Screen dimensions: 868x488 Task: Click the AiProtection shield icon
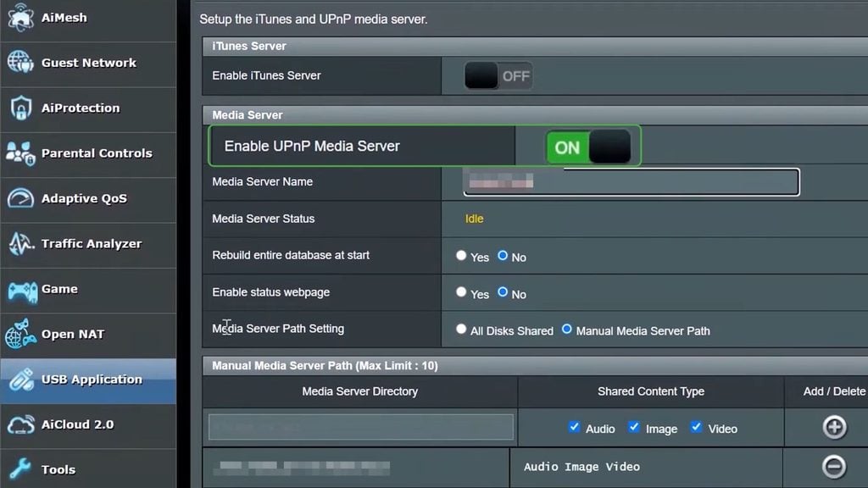coord(20,108)
